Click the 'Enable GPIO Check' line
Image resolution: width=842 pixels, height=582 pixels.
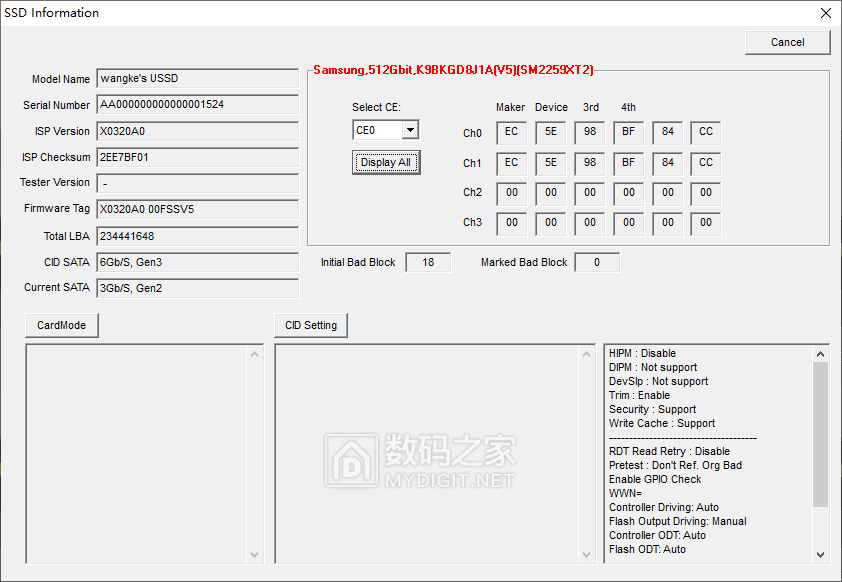click(x=655, y=479)
